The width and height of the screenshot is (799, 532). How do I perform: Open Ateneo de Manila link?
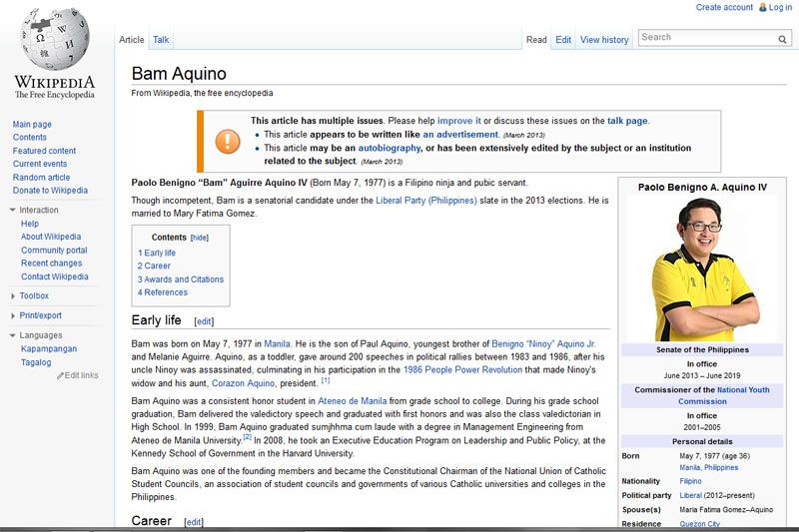click(x=353, y=401)
